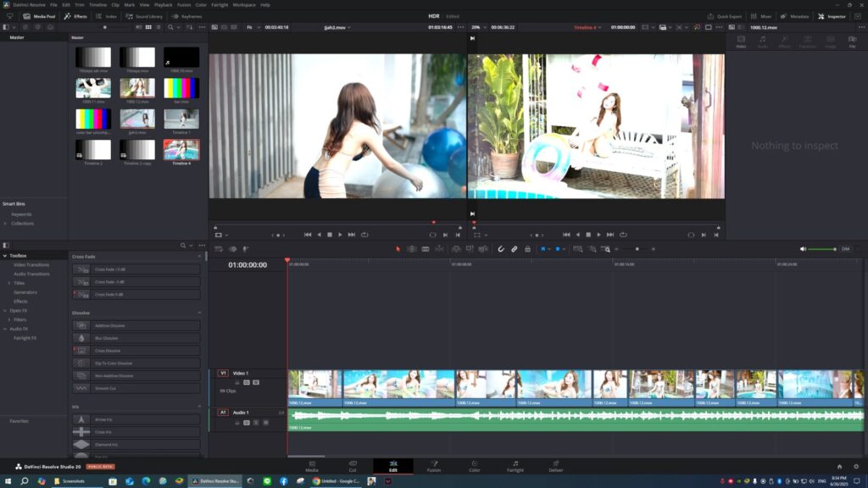Switch to the Deliver page tab
The image size is (868, 488).
[556, 466]
